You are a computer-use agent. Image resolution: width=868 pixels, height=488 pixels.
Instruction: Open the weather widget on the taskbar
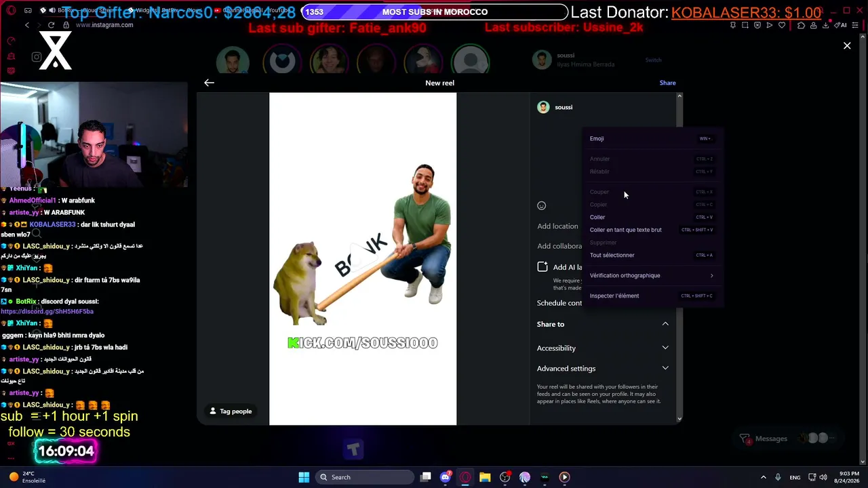point(27,477)
